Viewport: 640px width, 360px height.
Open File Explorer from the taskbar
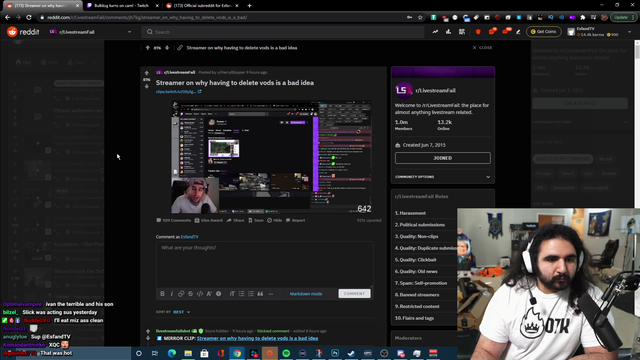[188, 353]
